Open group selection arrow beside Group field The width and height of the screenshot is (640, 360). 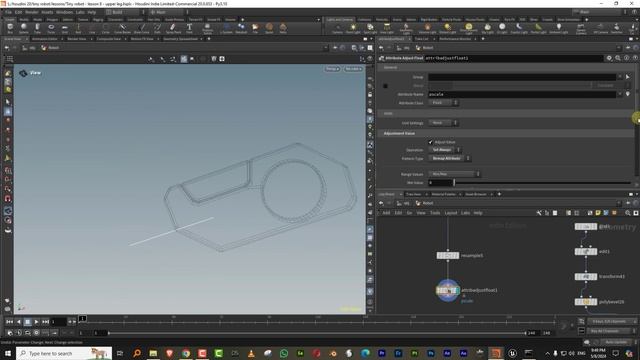click(628, 77)
